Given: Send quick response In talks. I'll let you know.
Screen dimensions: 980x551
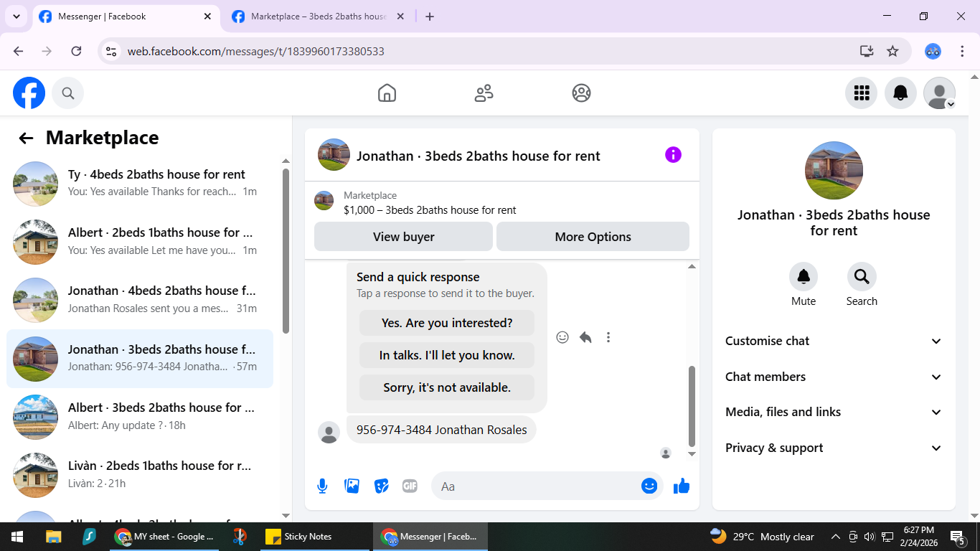Looking at the screenshot, I should [x=447, y=355].
